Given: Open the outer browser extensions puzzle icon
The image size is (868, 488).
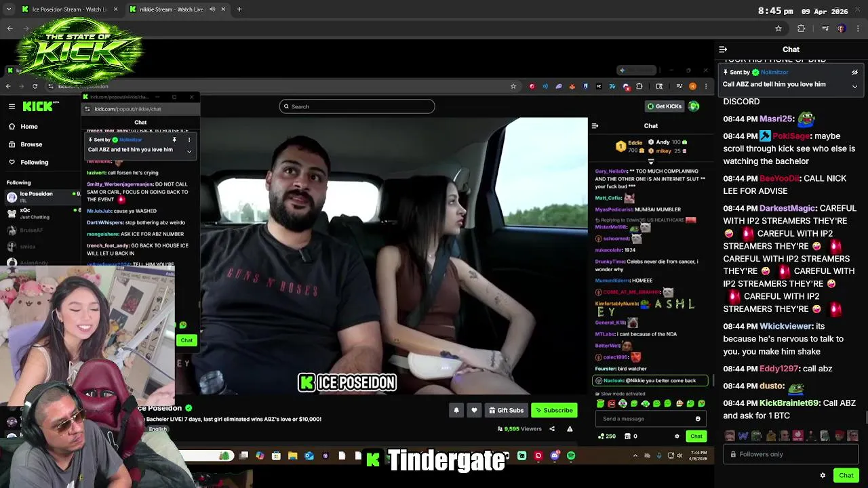Looking at the screenshot, I should [x=802, y=28].
